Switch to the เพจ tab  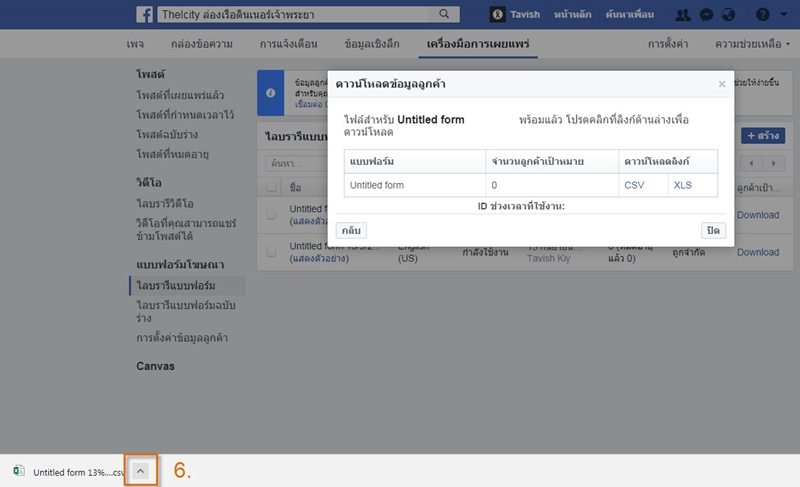[x=135, y=44]
